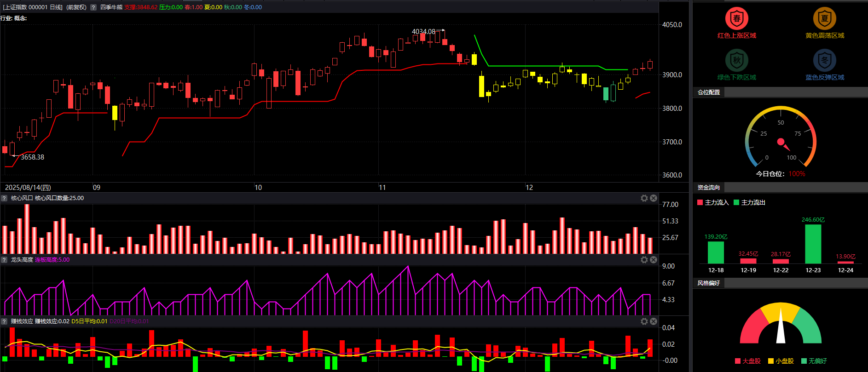Click the 09 month axis label

pyautogui.click(x=97, y=188)
